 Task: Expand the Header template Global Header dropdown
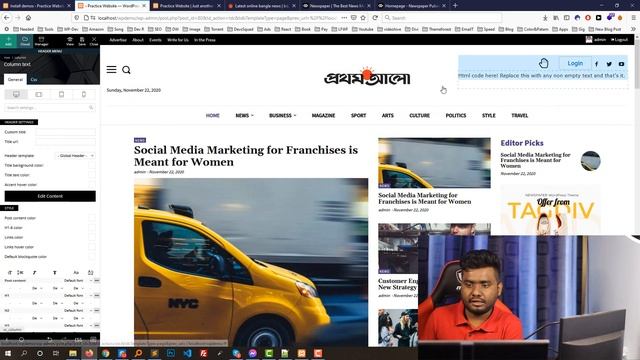75,156
